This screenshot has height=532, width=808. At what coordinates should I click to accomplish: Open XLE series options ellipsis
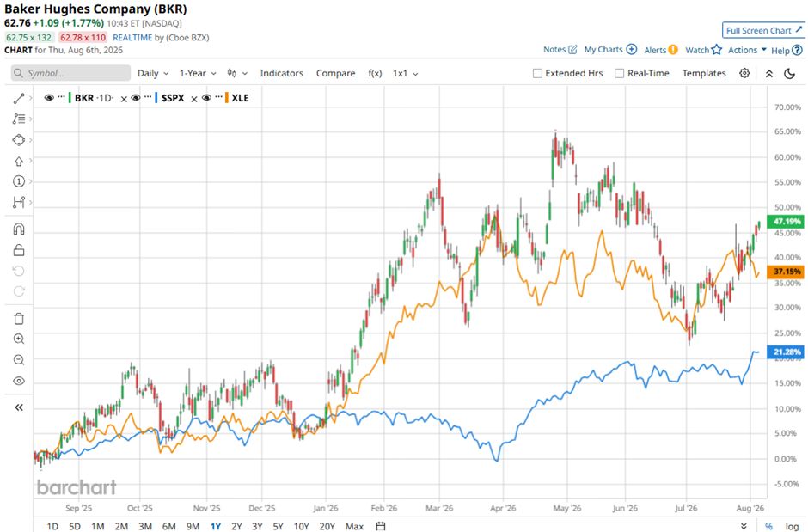tap(218, 97)
